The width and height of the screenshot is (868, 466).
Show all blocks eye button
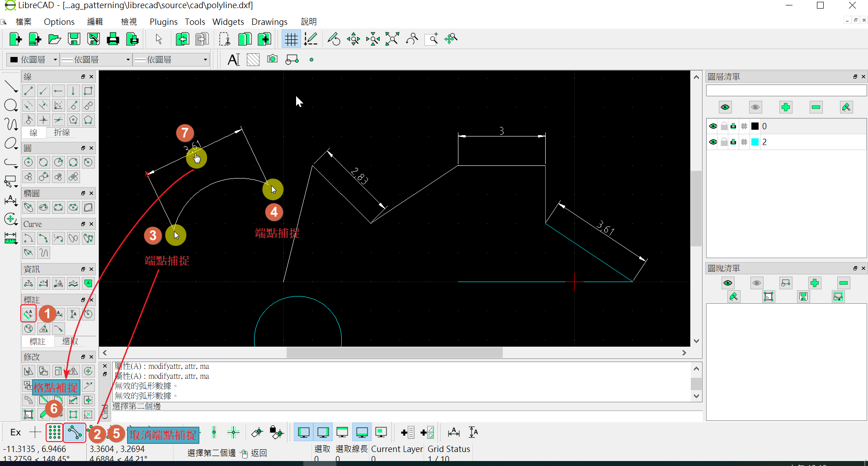(728, 283)
